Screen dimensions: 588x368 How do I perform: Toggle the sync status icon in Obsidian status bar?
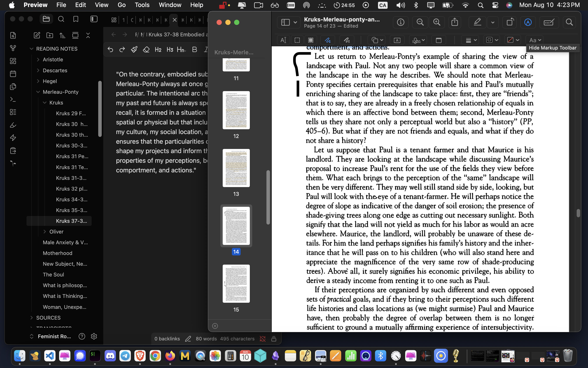(x=263, y=339)
